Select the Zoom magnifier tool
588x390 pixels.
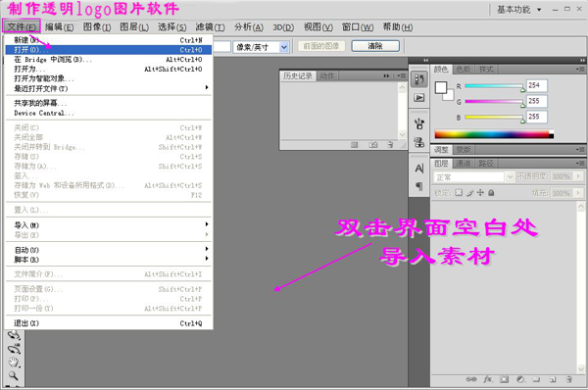pos(14,375)
